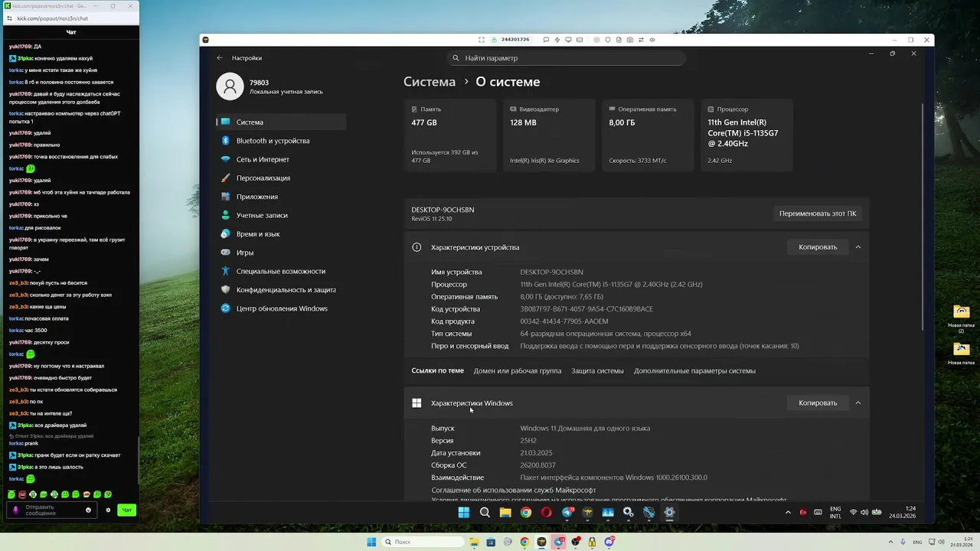
Task: Open Discord in the local taskbar
Action: [609, 542]
